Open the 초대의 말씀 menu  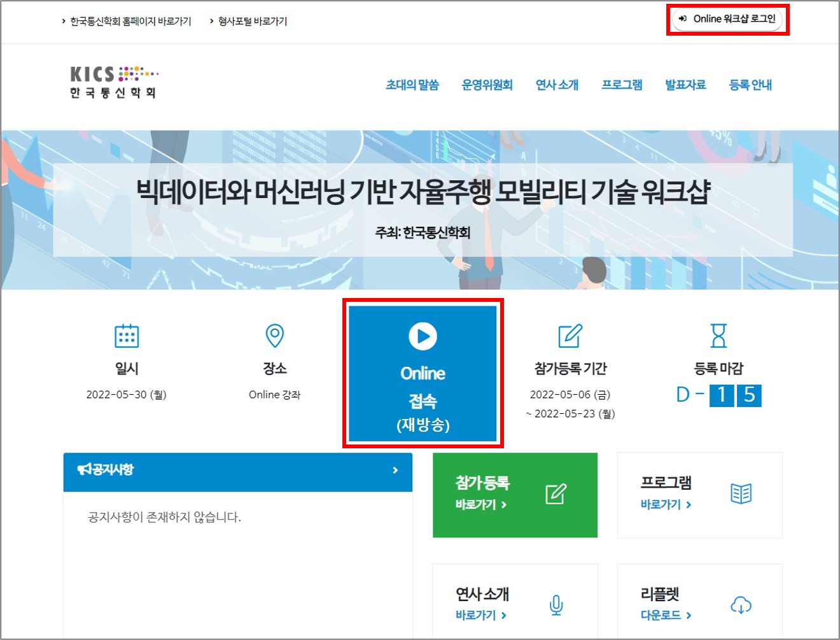coord(412,85)
